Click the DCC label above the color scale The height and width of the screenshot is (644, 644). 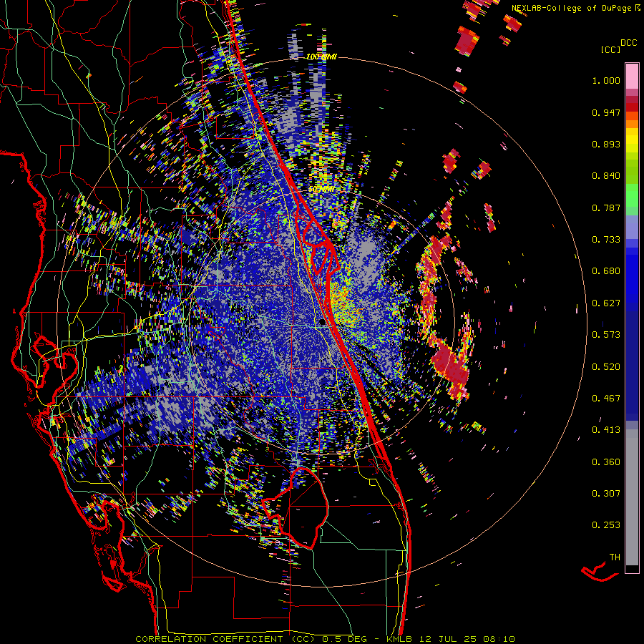(628, 43)
